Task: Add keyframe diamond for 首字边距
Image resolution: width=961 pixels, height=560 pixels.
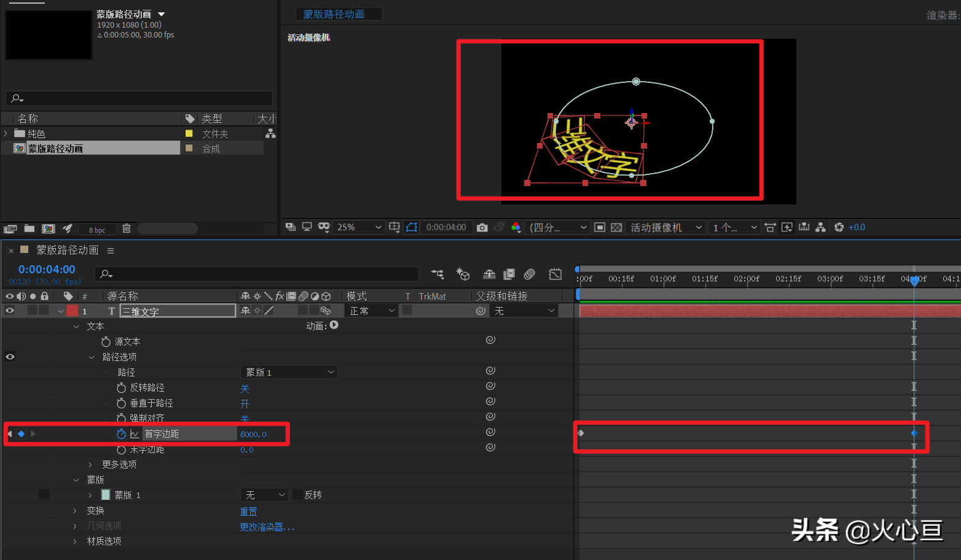Action: coord(21,434)
